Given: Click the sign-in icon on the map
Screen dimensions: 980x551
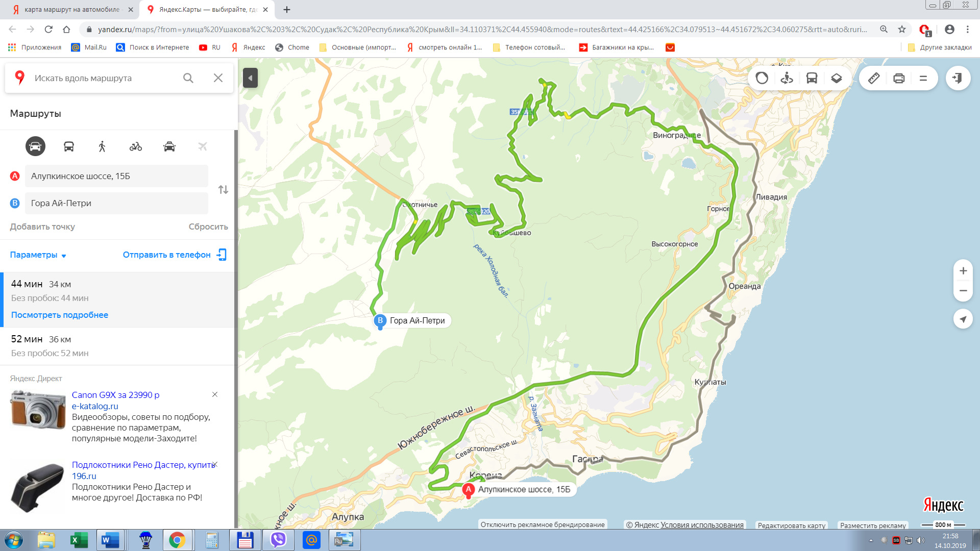Looking at the screenshot, I should [958, 78].
